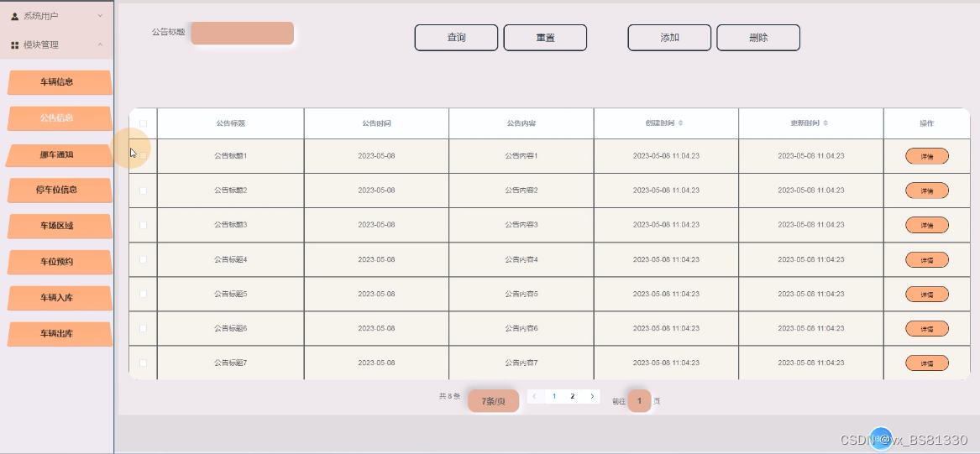
Task: Click the 查询 search button
Action: point(456,38)
